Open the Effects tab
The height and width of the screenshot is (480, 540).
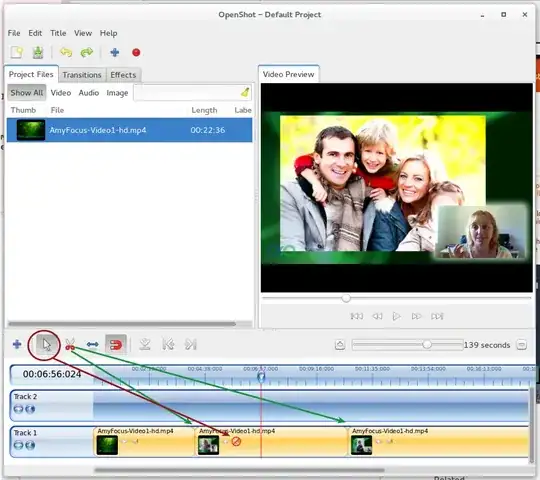coord(123,75)
